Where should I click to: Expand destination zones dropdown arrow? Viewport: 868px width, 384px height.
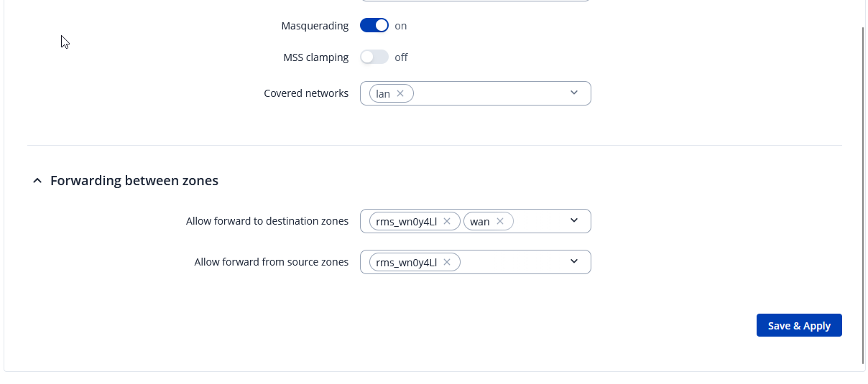573,221
